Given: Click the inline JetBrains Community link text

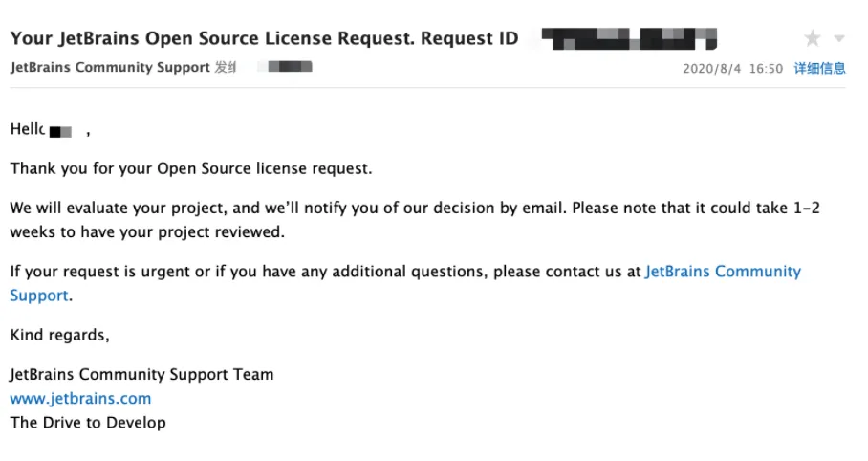Looking at the screenshot, I should 723,272.
